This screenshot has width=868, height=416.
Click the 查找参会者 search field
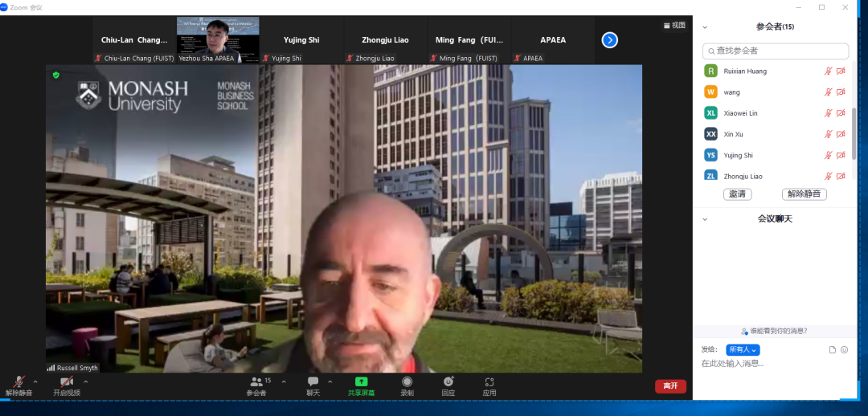[x=776, y=51]
